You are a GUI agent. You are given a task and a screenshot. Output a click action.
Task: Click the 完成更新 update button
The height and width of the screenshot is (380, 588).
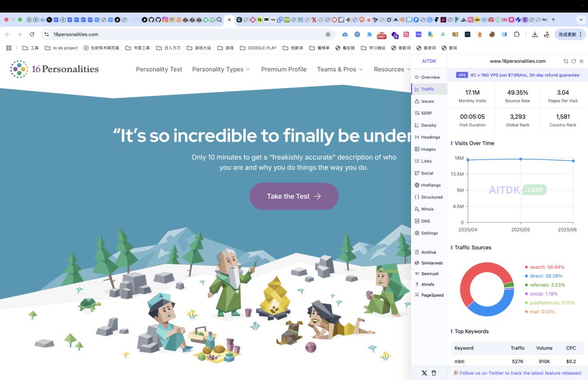point(570,34)
